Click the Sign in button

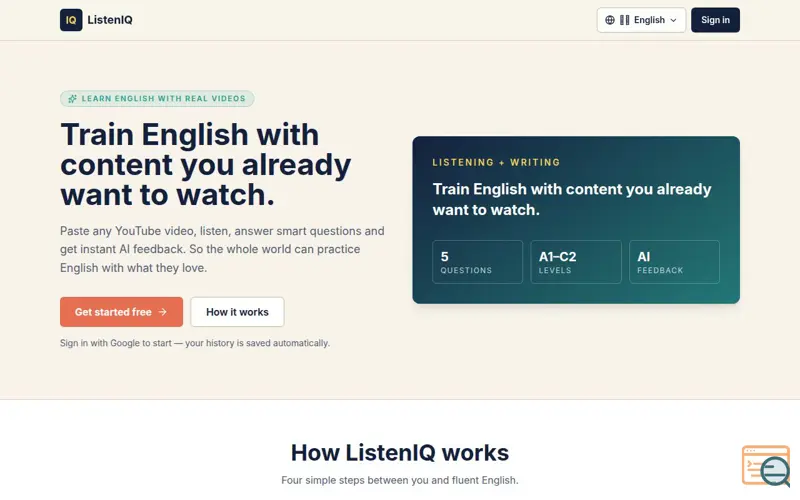[715, 20]
